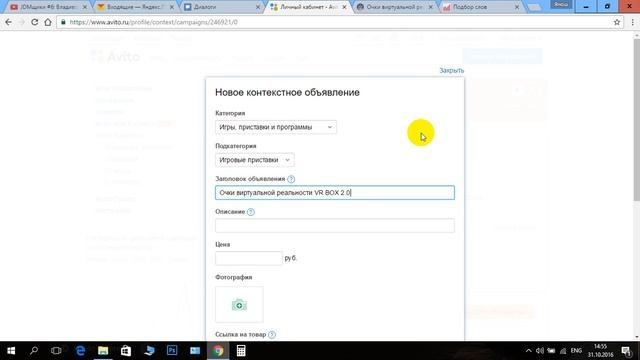The width and height of the screenshot is (640, 360).
Task: Bookmark this page with the star
Action: pos(617,22)
